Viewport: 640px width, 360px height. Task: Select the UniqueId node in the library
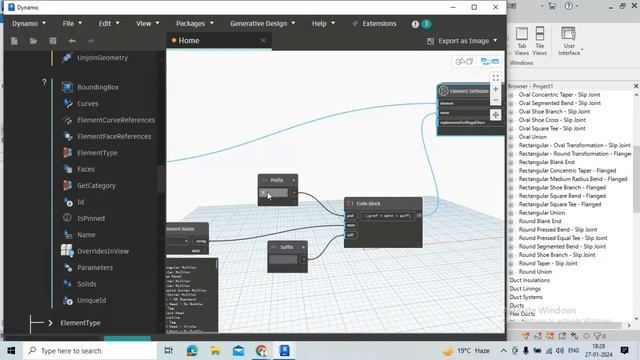coord(91,300)
